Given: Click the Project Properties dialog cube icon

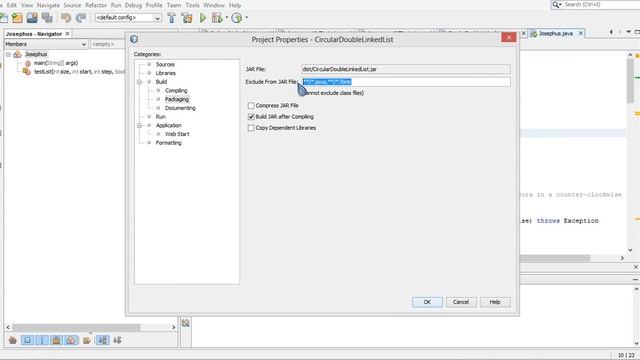Looking at the screenshot, I should [x=134, y=39].
